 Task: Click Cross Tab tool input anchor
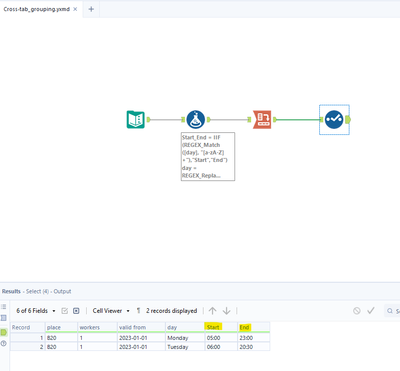[x=249, y=119]
